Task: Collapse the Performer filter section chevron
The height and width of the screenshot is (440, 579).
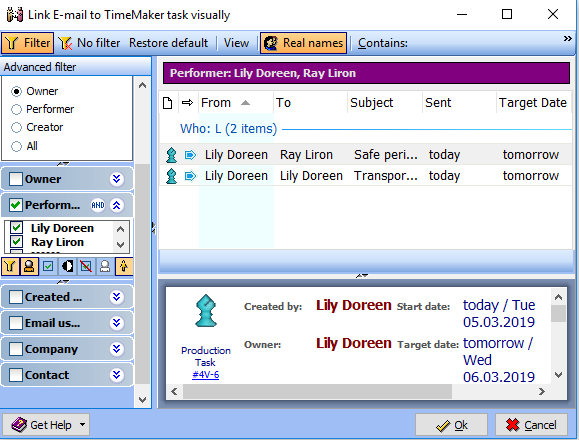Action: click(x=117, y=205)
